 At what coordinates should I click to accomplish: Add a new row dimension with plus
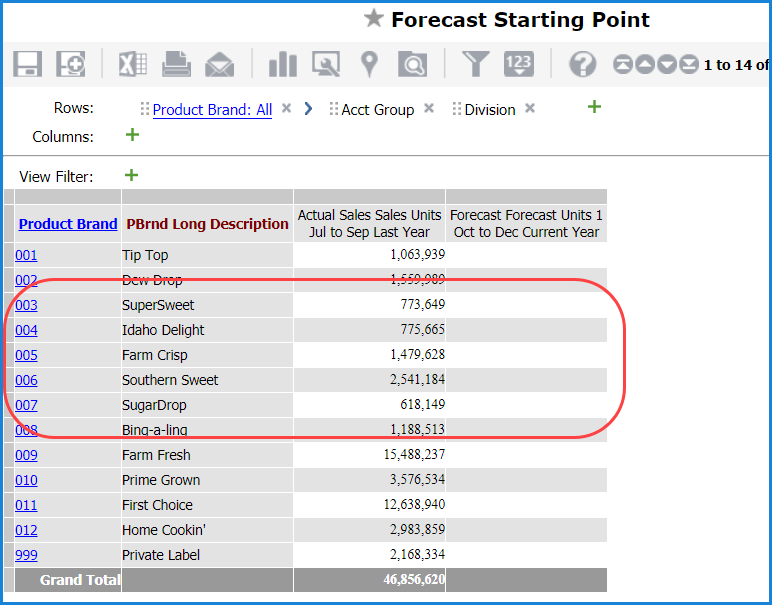[x=594, y=107]
